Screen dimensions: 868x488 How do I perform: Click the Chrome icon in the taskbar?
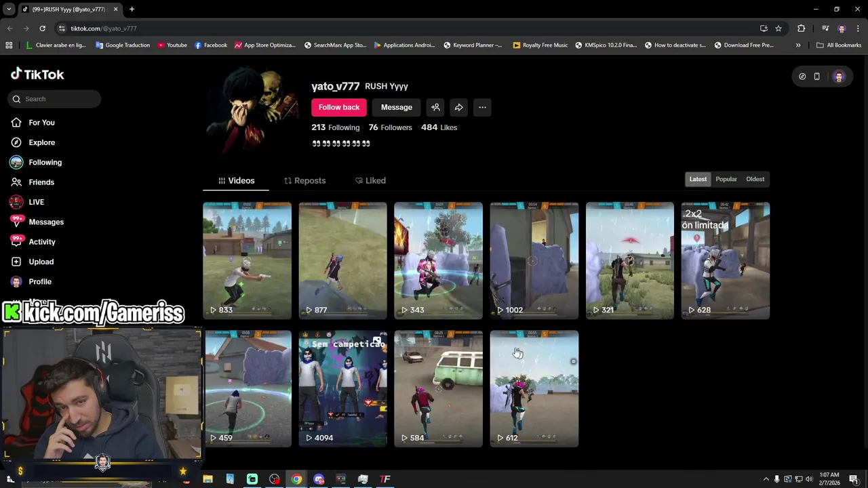(296, 479)
